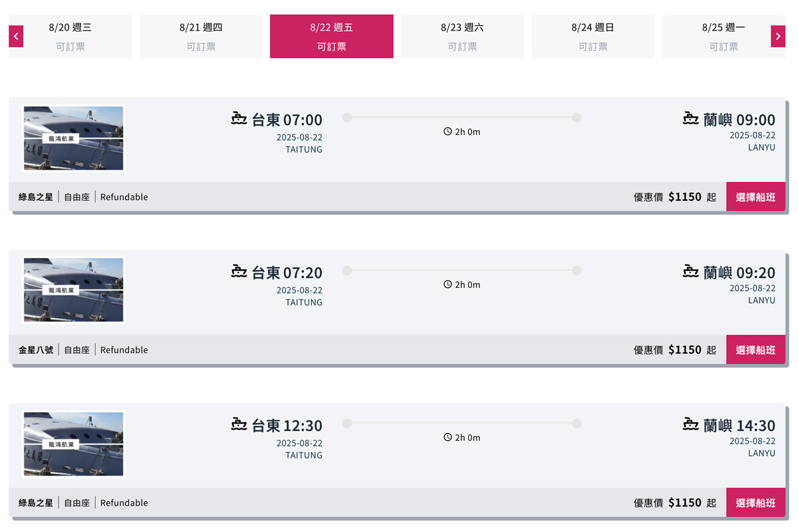The height and width of the screenshot is (532, 798).
Task: Click the clock icon on 12:30 sailing
Action: point(448,438)
